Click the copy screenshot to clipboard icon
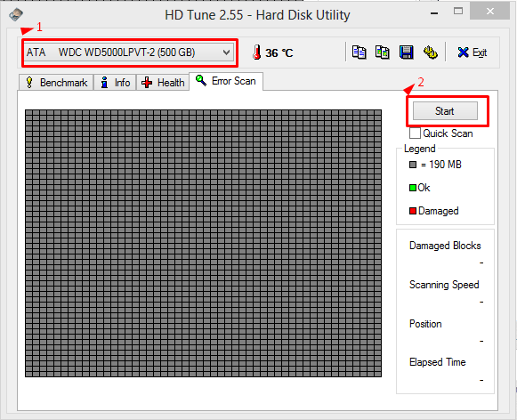 coord(382,52)
